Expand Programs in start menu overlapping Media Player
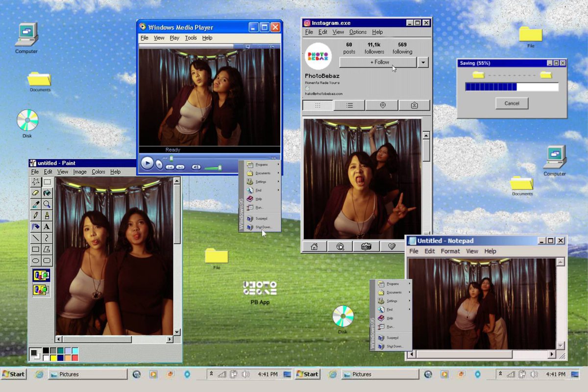Viewport: 588px width, 392px height. point(263,165)
